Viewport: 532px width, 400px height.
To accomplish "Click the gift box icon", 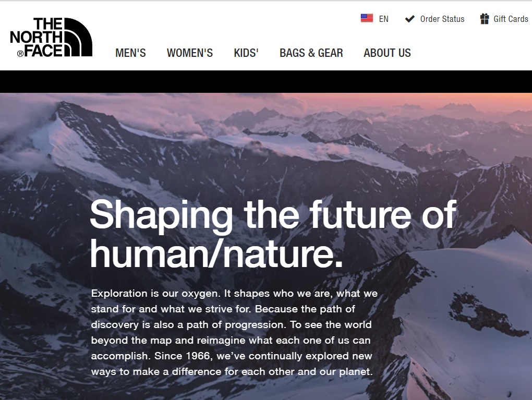I will (x=485, y=19).
